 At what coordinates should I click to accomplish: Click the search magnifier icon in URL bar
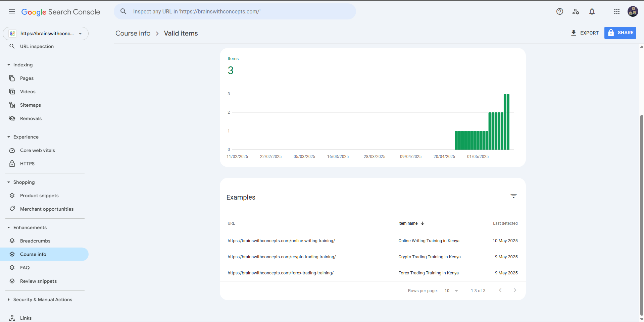(123, 11)
